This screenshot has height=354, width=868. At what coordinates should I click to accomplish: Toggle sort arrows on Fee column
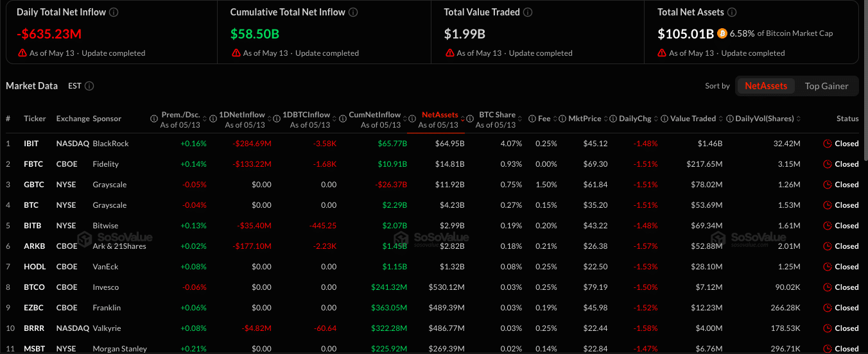point(555,119)
